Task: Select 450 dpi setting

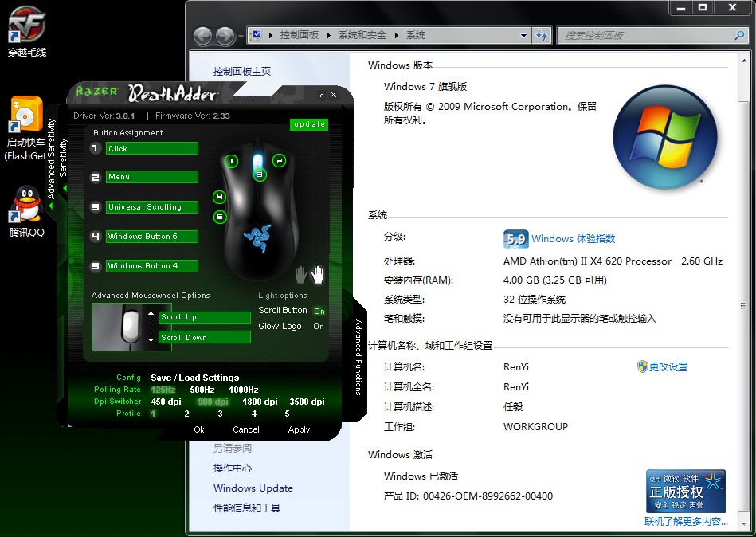Action: tap(166, 402)
